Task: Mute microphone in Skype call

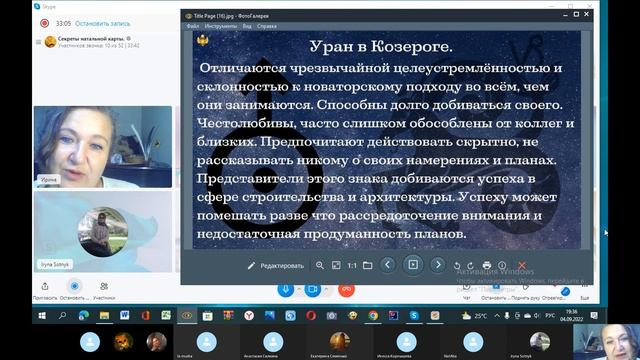Action: pos(285,289)
